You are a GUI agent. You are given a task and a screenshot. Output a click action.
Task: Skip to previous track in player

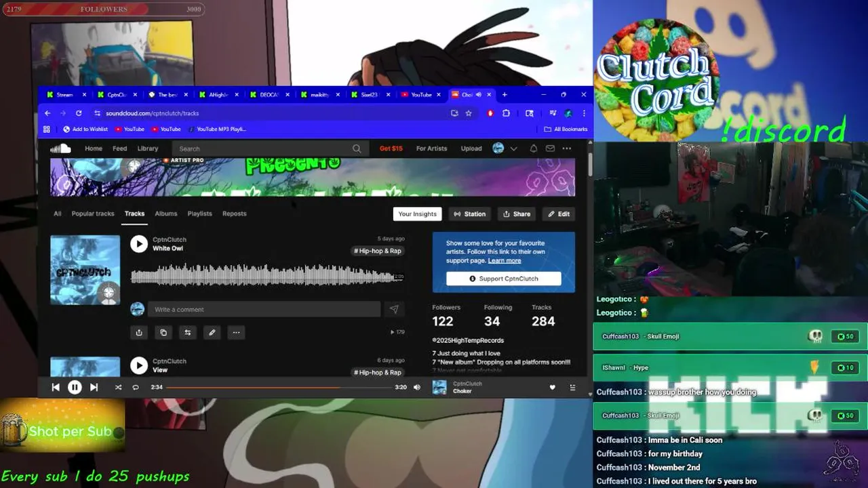click(56, 387)
